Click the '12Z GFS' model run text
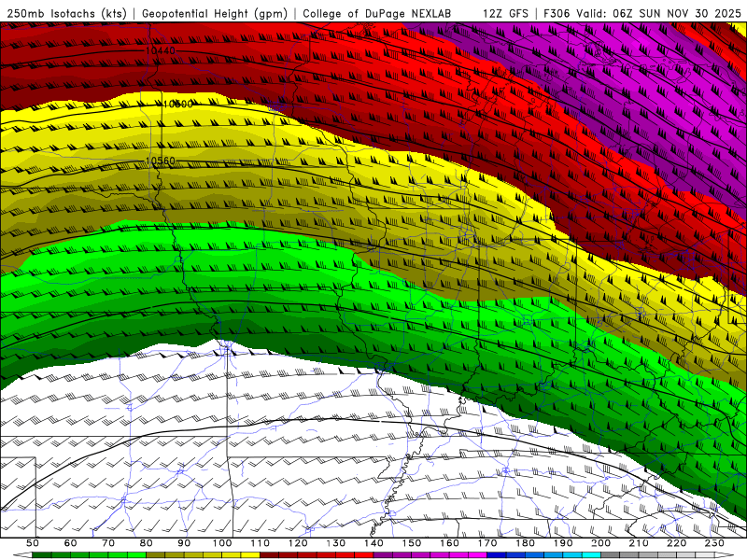747x560 pixels. pos(505,13)
